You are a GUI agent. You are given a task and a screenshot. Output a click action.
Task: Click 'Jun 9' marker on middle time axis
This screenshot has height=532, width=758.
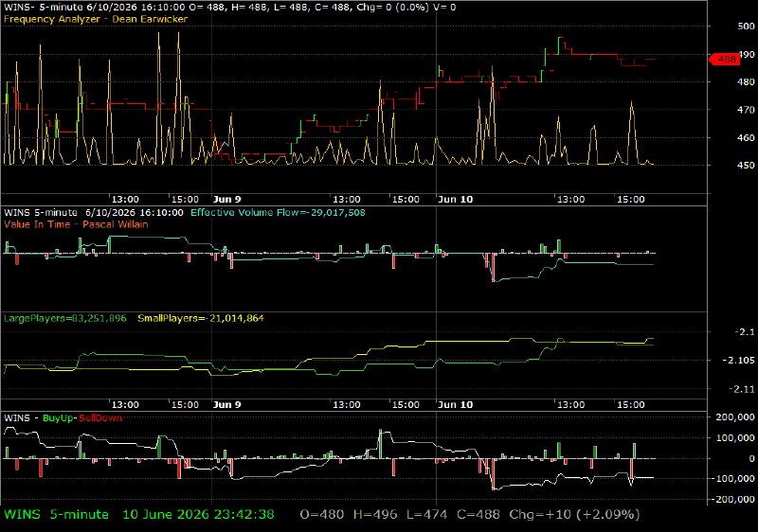[x=226, y=404]
